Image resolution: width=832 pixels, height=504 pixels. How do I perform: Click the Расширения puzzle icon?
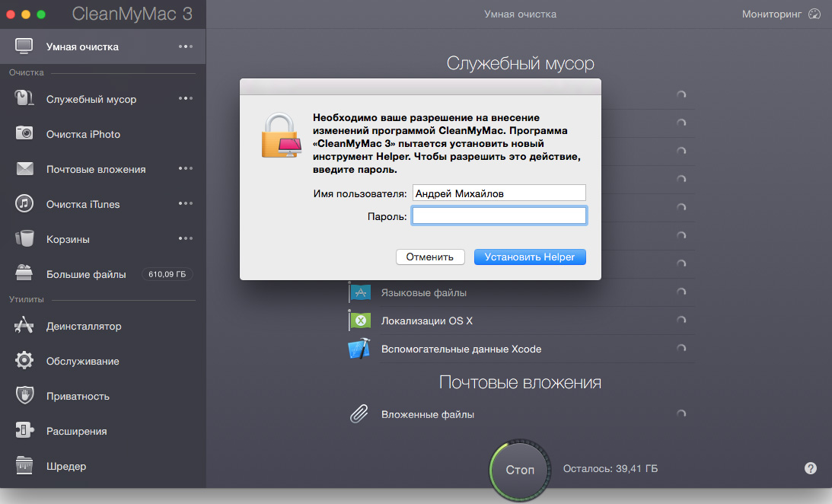(x=24, y=430)
